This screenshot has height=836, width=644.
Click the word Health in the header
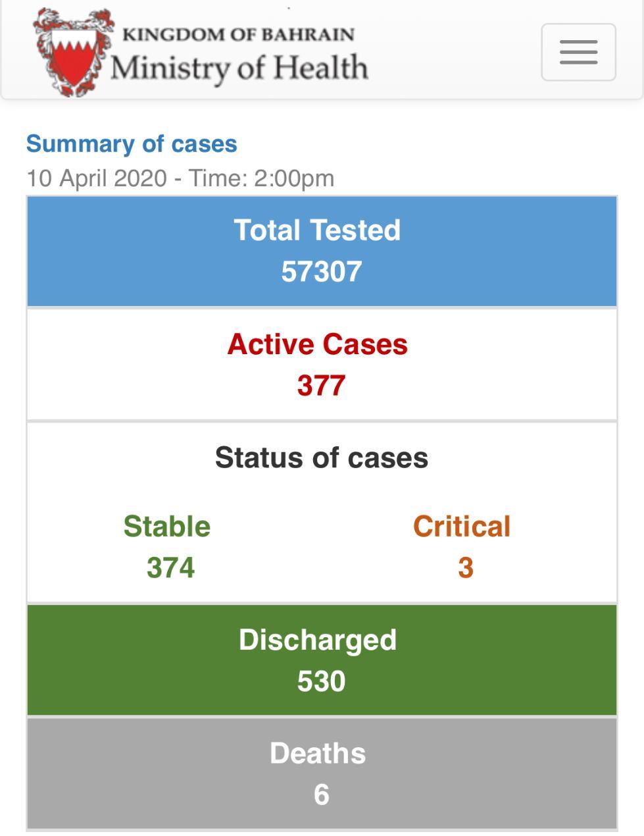[x=320, y=68]
